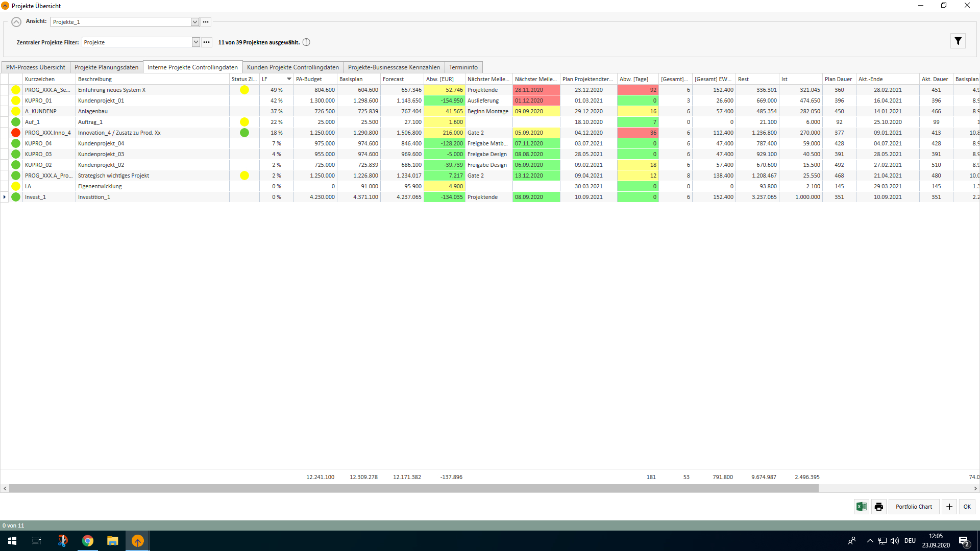The width and height of the screenshot is (980, 551).
Task: Open the Ansicht dropdown showing Projekte_1
Action: (x=194, y=22)
